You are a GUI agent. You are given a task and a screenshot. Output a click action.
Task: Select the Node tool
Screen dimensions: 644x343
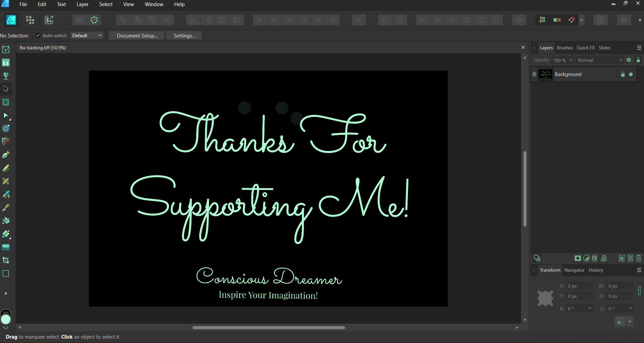(6, 116)
